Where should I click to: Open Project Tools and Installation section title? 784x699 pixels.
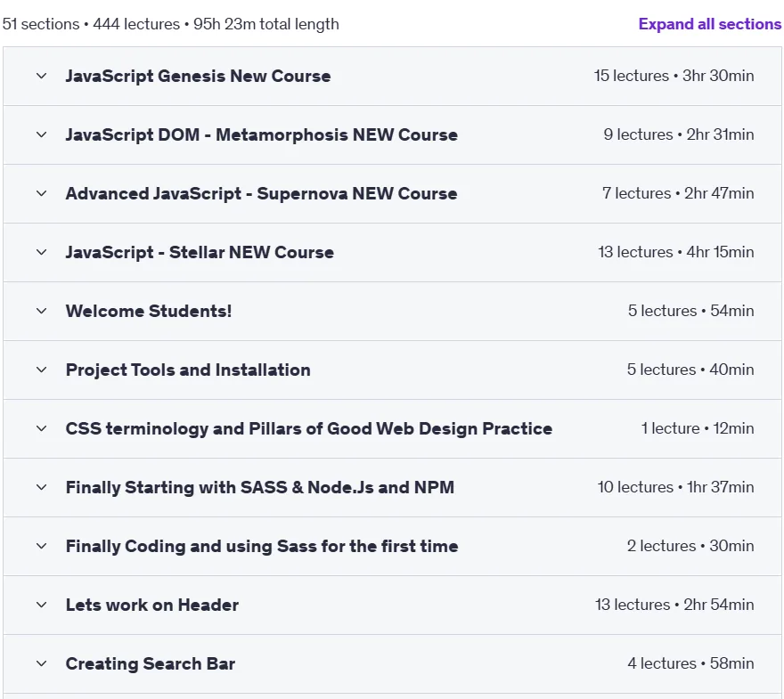click(x=188, y=370)
